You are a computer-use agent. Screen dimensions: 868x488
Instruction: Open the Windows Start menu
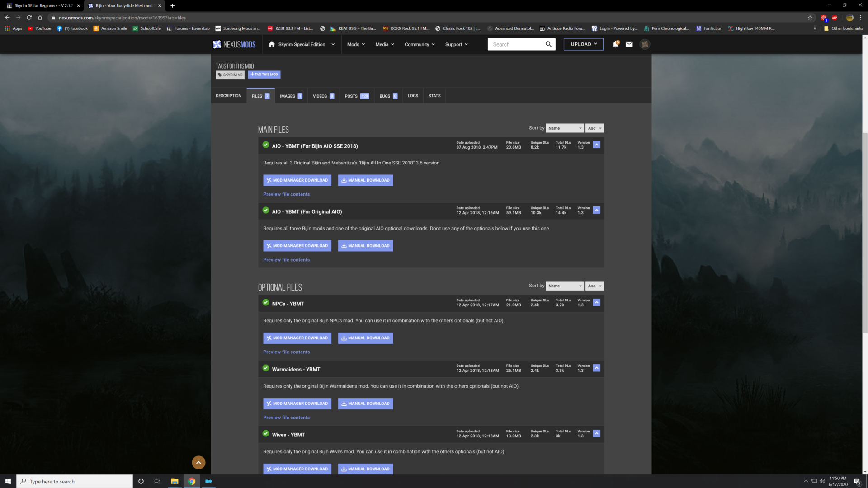tap(8, 481)
